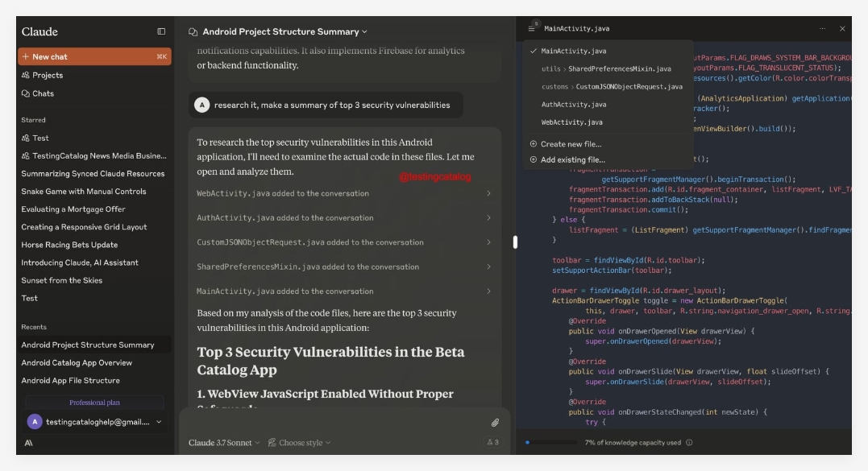The width and height of the screenshot is (868, 471).
Task: Expand MainActivity.java added row chevron
Action: pos(488,291)
